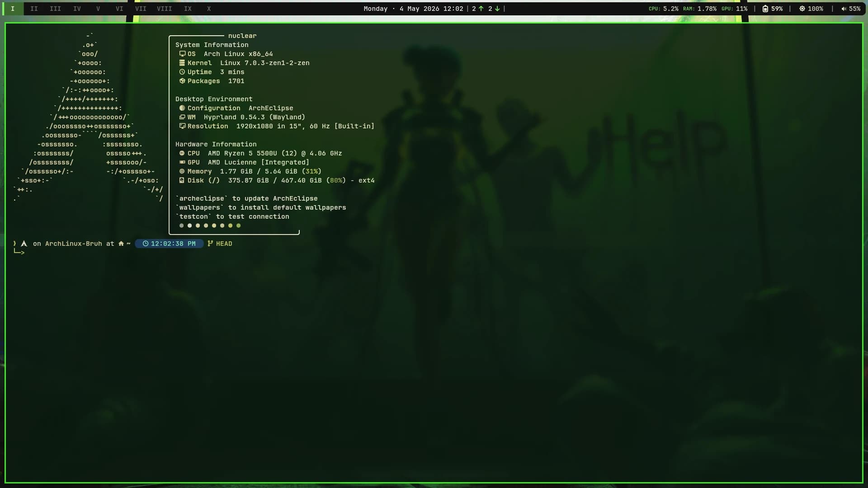This screenshot has height=488, width=868.
Task: Click 'AMD Lucienne [Integrated]' GPU text
Action: [259, 162]
